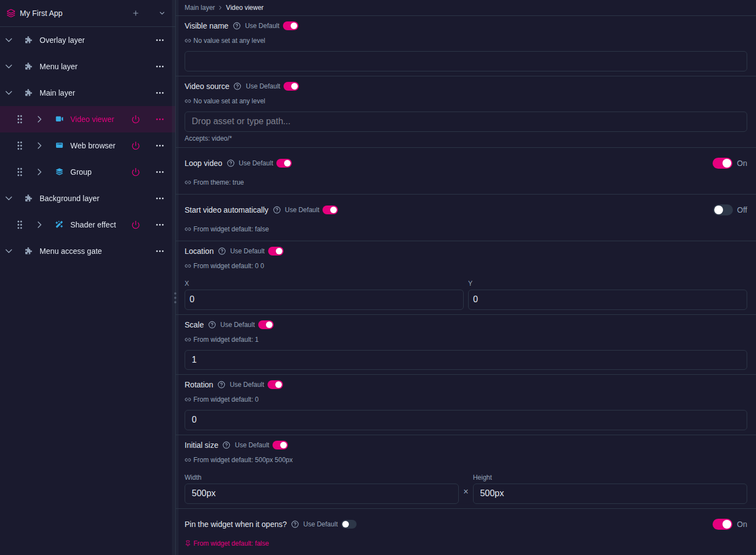Toggle power for Group widget
The width and height of the screenshot is (756, 555).
[x=136, y=172]
